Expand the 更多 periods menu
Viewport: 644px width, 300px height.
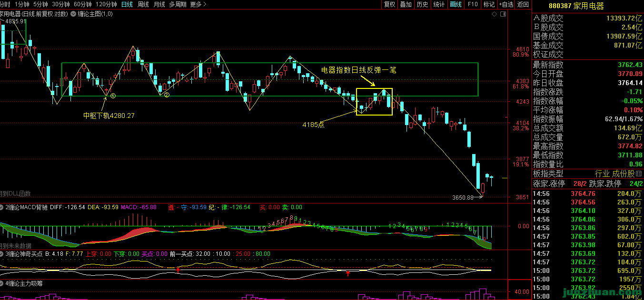coord(198,4)
